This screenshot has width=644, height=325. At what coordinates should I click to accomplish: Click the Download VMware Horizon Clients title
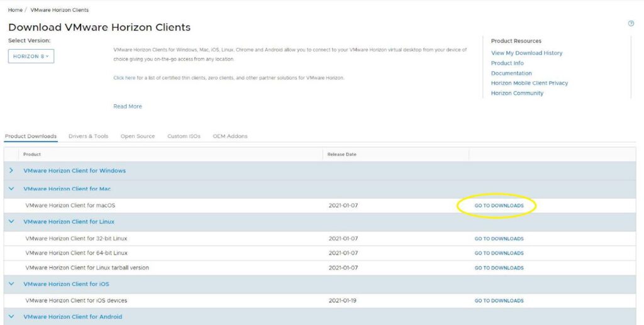[99, 28]
